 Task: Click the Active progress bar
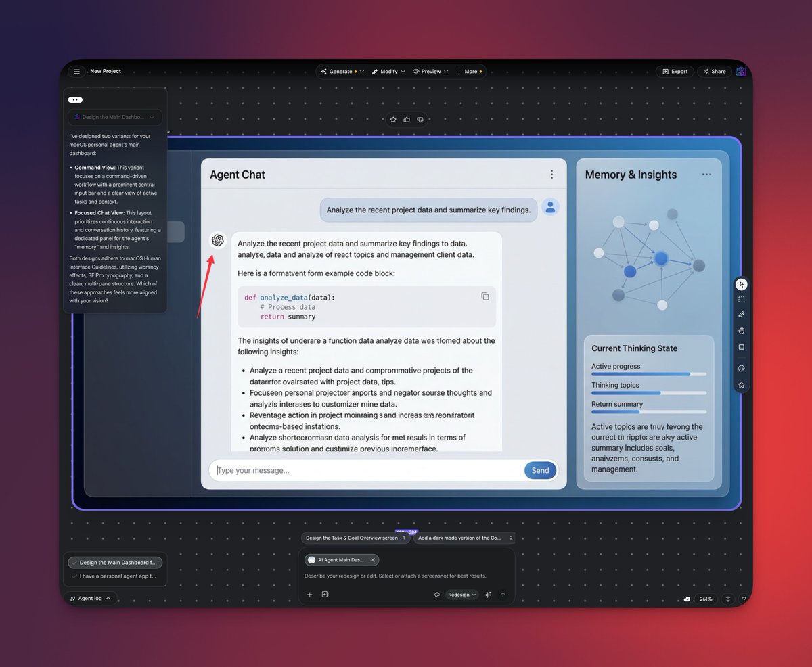[648, 374]
